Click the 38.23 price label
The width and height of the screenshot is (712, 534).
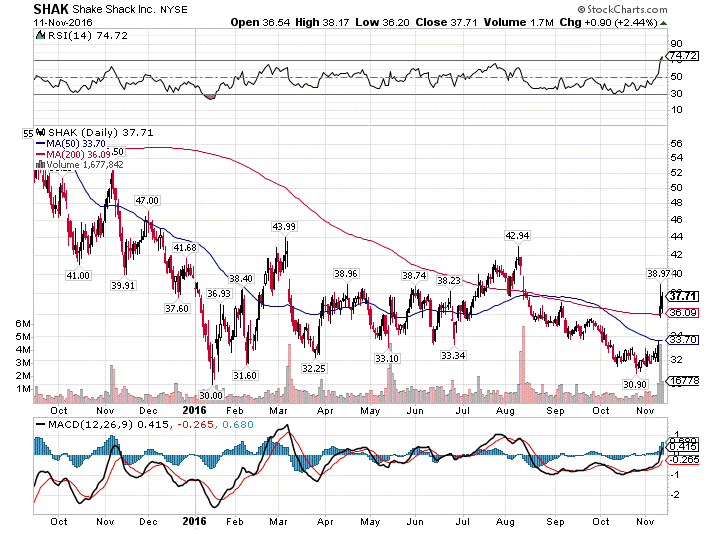(449, 280)
